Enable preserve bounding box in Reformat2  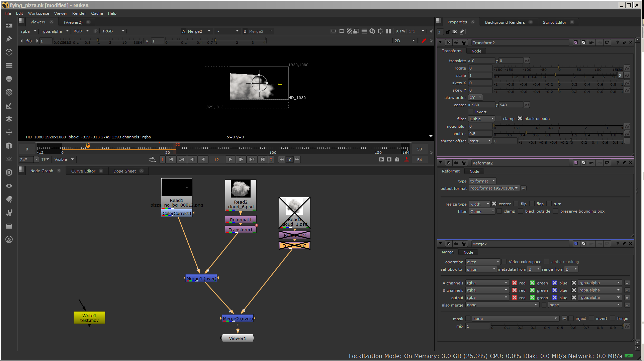pos(555,211)
